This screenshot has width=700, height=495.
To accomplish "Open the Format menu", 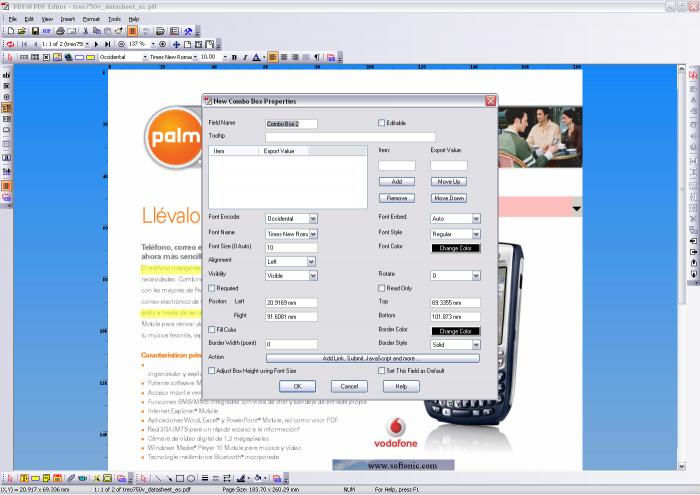I will tap(91, 19).
